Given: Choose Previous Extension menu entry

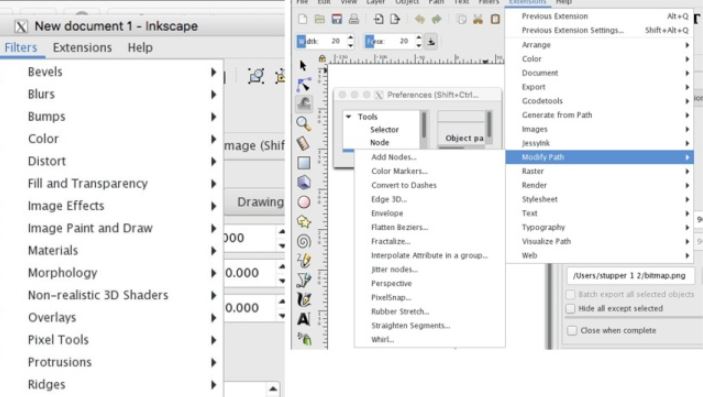Looking at the screenshot, I should tap(599, 16).
